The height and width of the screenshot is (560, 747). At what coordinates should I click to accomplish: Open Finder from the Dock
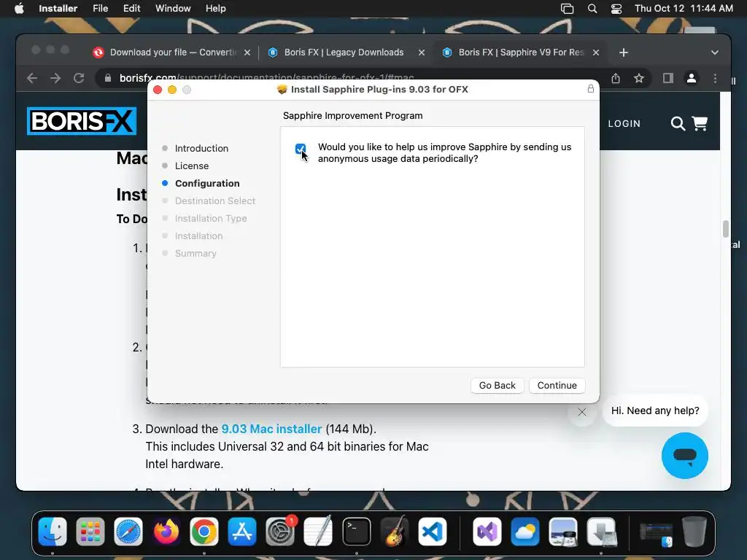[x=53, y=532]
